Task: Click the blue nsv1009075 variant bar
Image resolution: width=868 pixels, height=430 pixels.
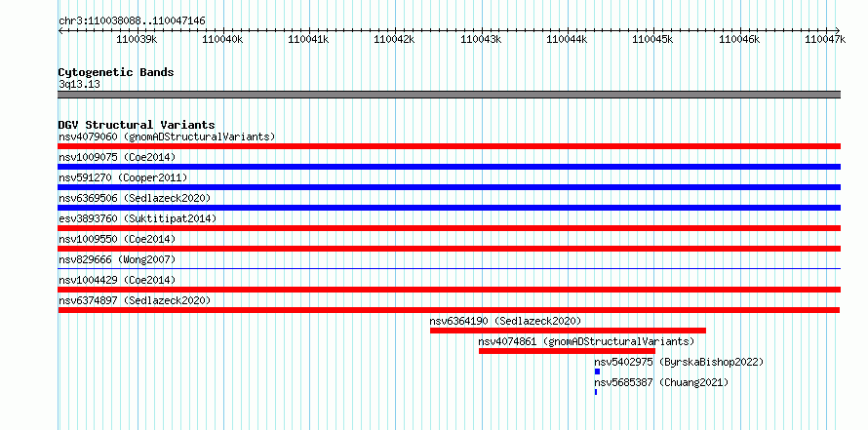Action: (449, 167)
